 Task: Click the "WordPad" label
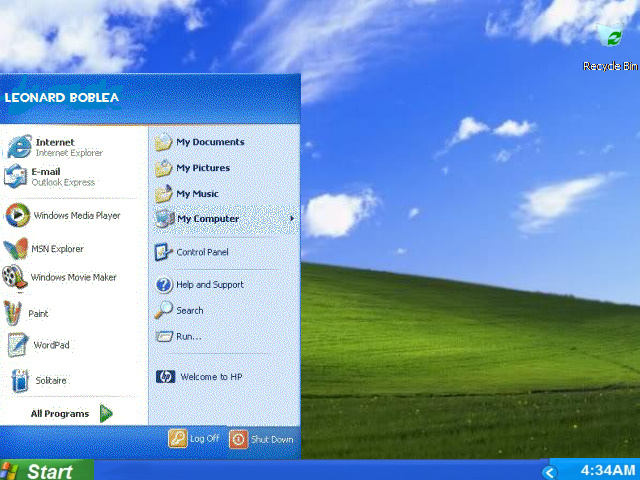point(51,345)
